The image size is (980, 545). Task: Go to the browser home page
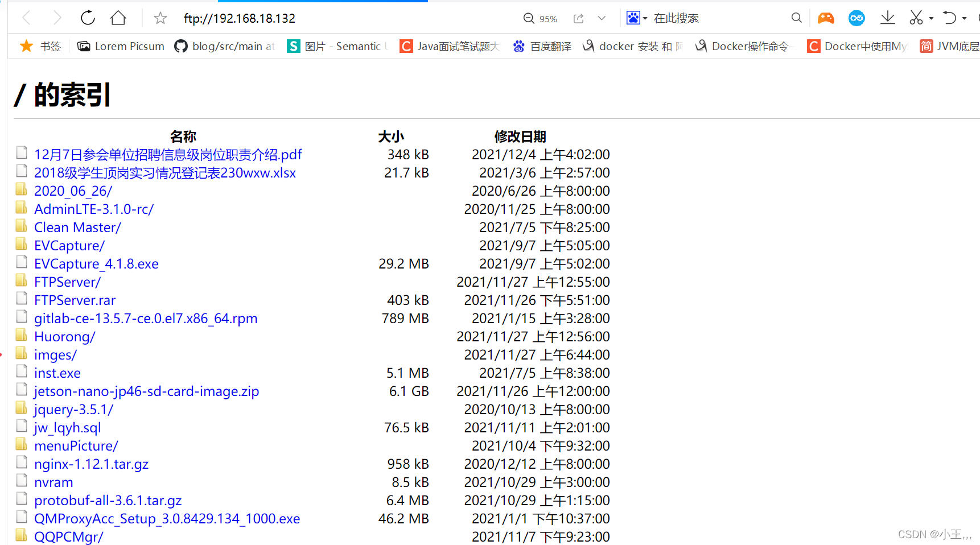(118, 18)
